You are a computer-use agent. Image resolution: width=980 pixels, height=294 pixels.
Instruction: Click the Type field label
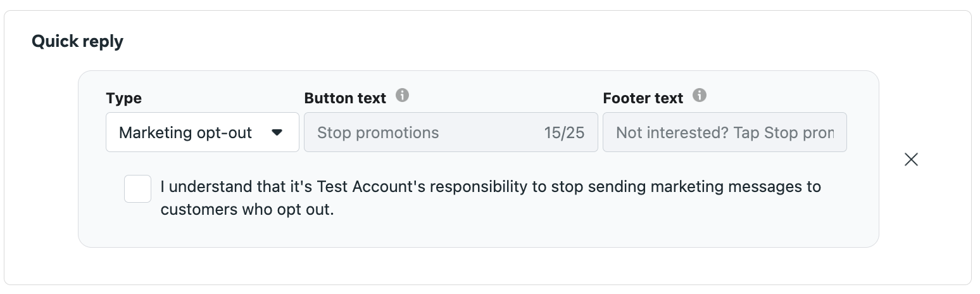pyautogui.click(x=123, y=98)
